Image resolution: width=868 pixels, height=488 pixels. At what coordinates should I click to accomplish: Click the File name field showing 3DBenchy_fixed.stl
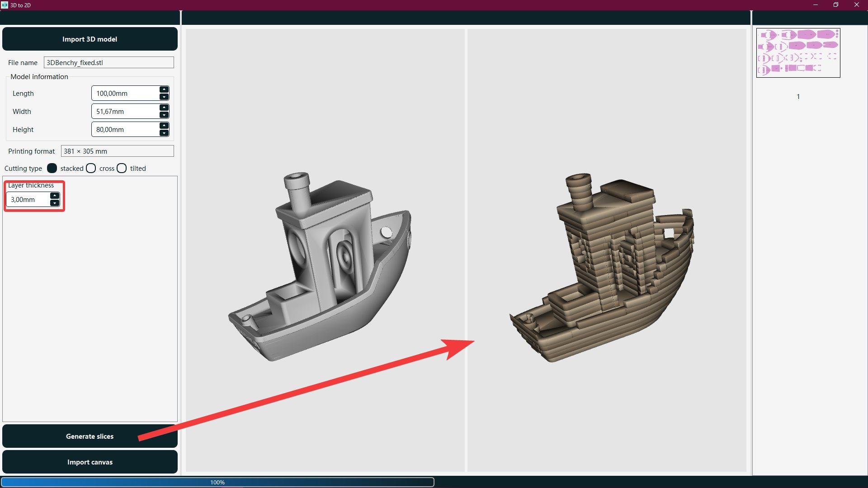(108, 62)
